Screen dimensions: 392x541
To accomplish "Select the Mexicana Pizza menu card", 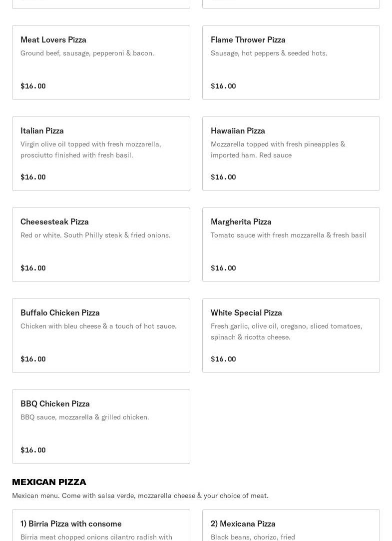I will (x=291, y=525).
